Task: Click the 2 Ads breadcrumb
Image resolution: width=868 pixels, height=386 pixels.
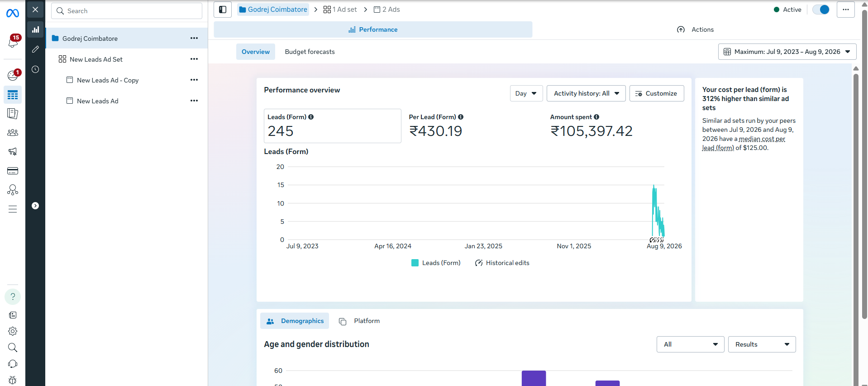Action: click(x=387, y=10)
